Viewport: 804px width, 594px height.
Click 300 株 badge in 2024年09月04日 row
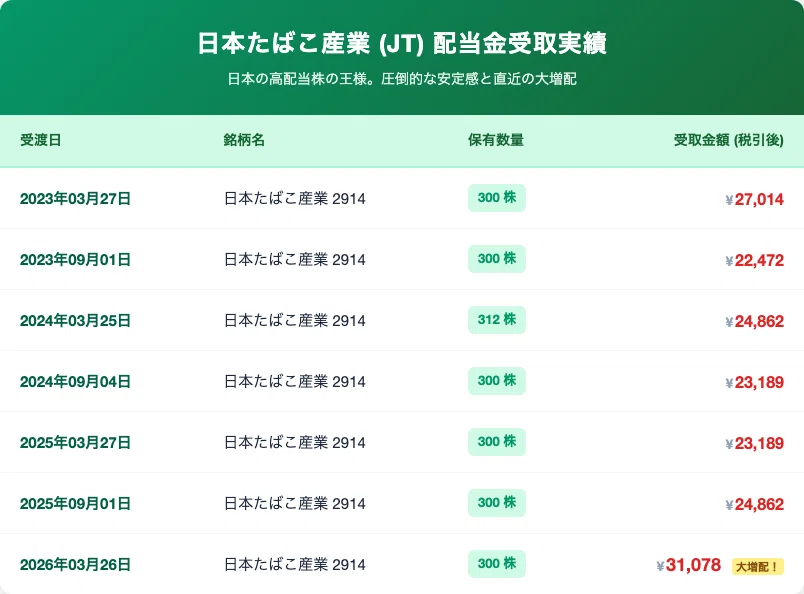click(x=497, y=381)
